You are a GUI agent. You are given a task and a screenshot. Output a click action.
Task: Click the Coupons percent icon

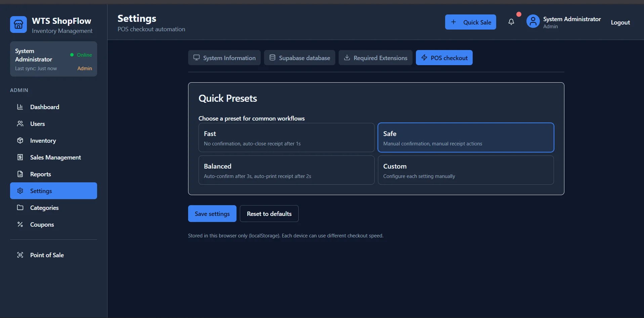click(x=20, y=224)
